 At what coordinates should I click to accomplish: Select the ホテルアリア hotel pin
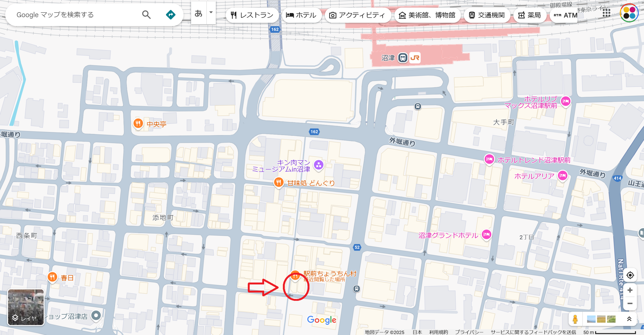(x=563, y=176)
